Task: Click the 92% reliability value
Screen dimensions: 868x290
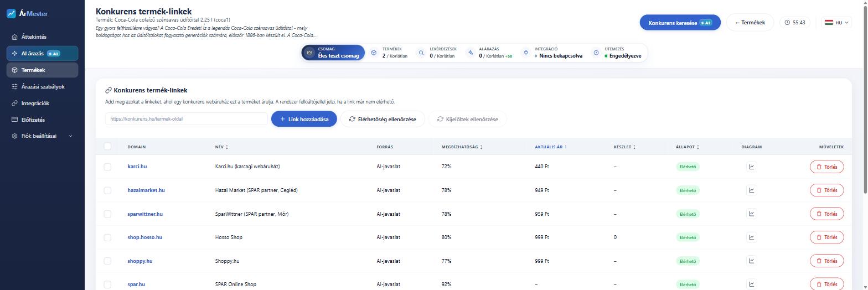Action: 446,284
